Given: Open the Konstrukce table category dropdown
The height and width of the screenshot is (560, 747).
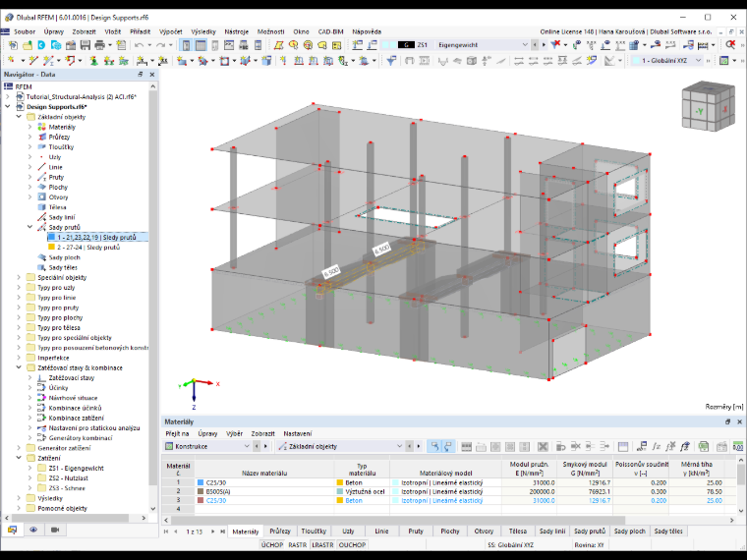Looking at the screenshot, I should [247, 446].
